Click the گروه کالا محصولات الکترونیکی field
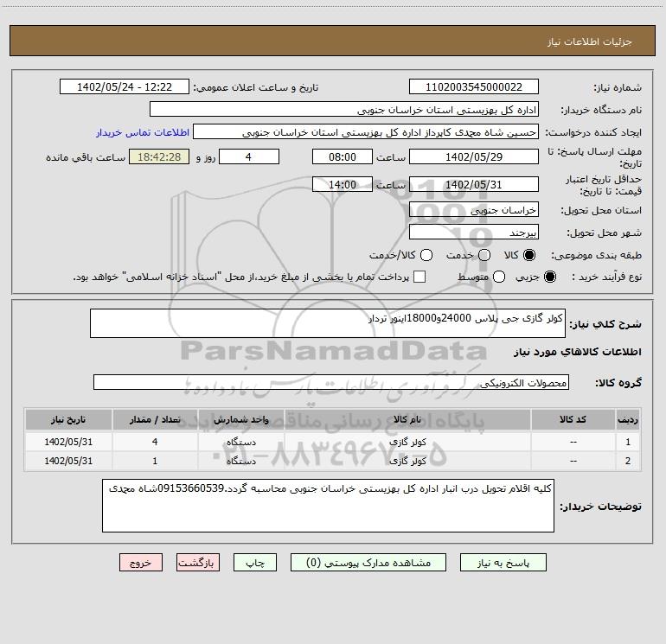 tap(331, 382)
